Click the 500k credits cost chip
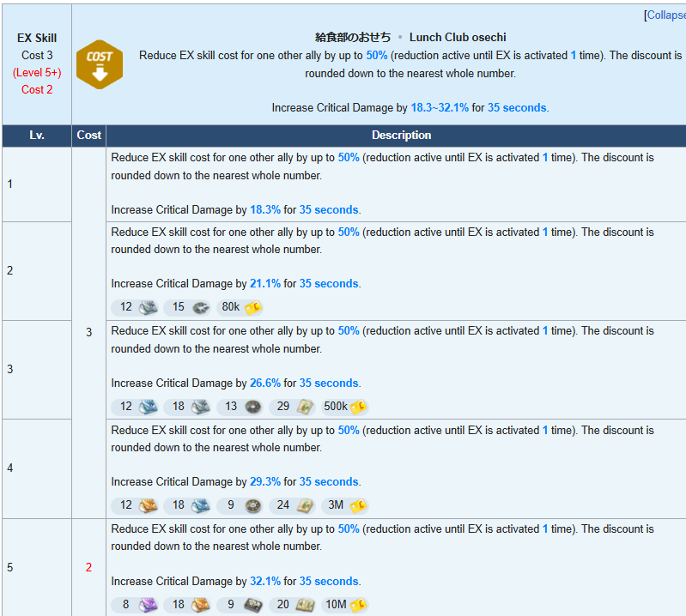 tap(345, 407)
